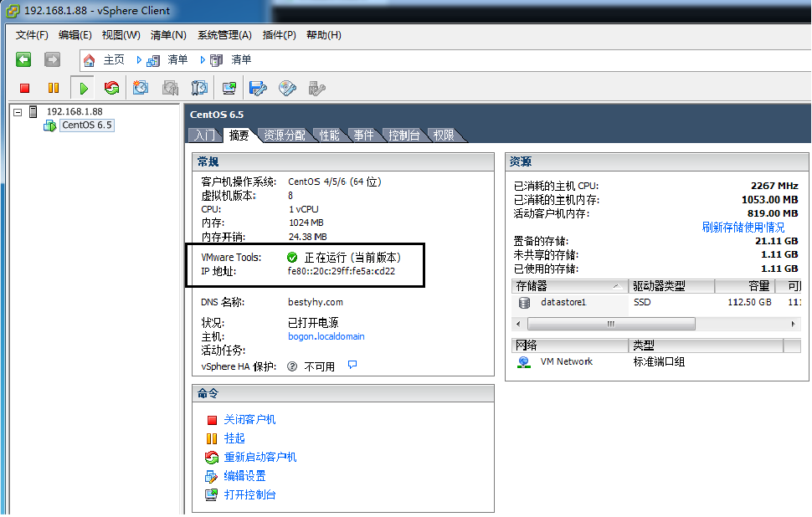Click the orange suspend toolbar icon
812x517 pixels.
pos(54,88)
